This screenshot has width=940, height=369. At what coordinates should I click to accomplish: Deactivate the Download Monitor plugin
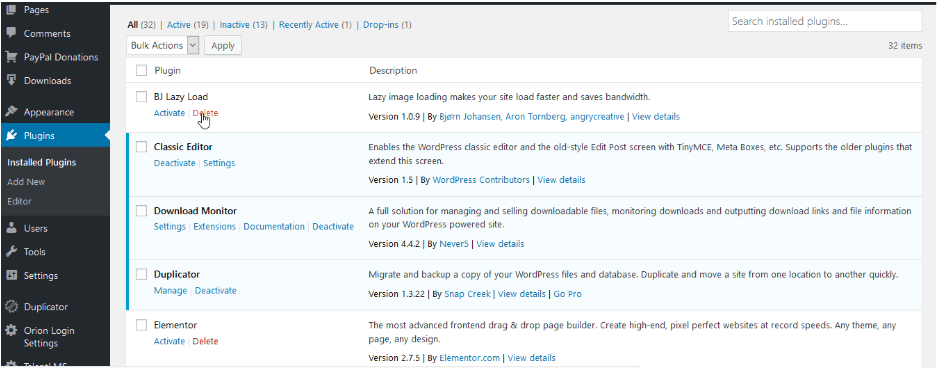point(333,226)
